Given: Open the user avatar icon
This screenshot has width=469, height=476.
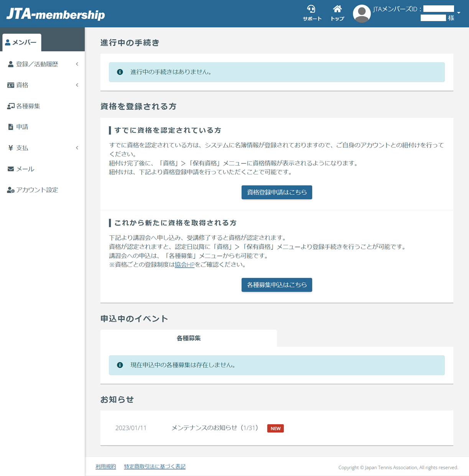Looking at the screenshot, I should click(x=361, y=13).
